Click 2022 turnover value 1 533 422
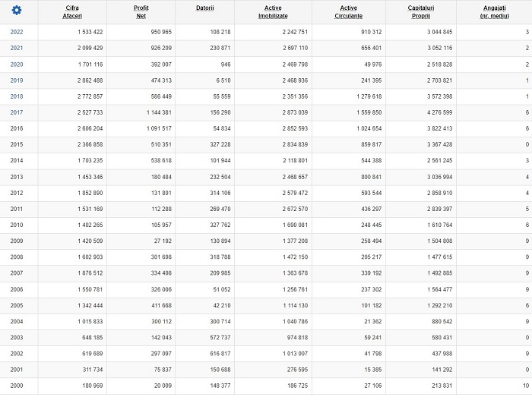The width and height of the screenshot is (532, 397). pos(90,32)
